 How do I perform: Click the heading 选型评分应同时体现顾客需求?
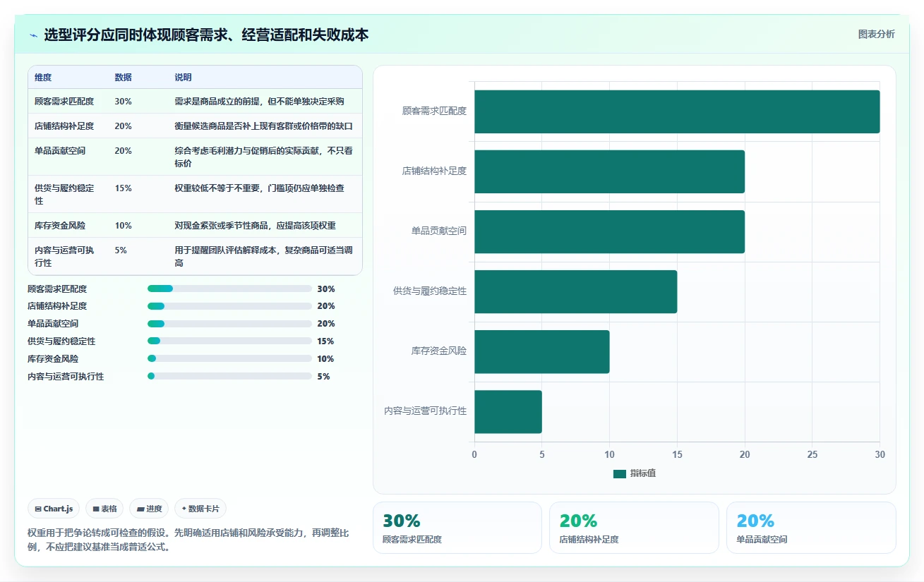206,35
